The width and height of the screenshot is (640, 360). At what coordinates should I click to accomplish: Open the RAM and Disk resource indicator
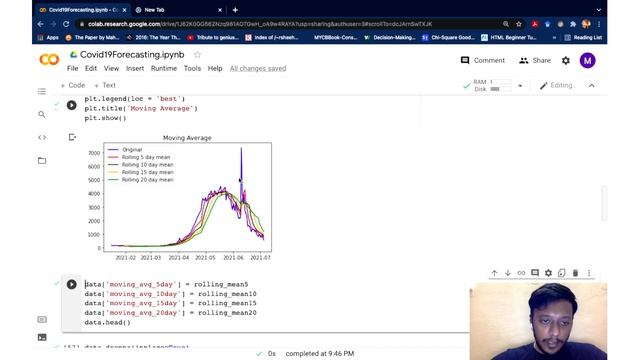(x=492, y=85)
